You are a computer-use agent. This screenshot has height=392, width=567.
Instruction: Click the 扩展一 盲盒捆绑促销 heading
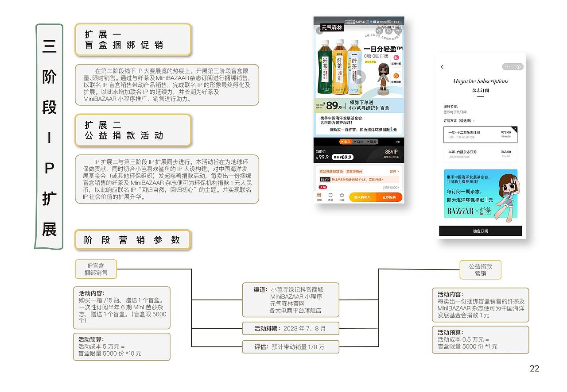(x=133, y=40)
